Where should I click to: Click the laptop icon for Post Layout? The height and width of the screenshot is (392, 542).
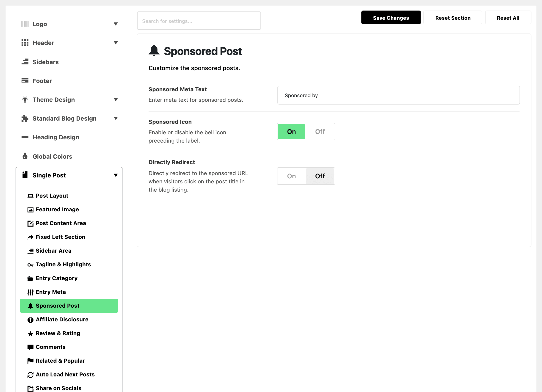click(30, 196)
